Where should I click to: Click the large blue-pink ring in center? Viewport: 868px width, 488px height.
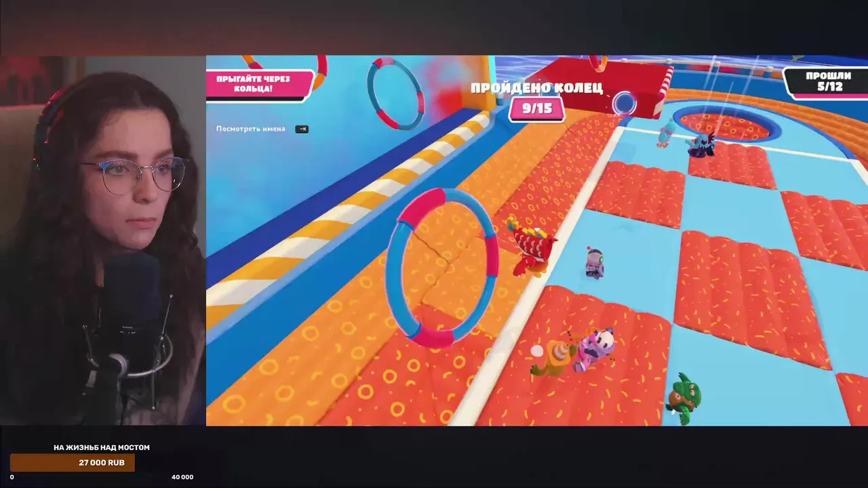(442, 267)
